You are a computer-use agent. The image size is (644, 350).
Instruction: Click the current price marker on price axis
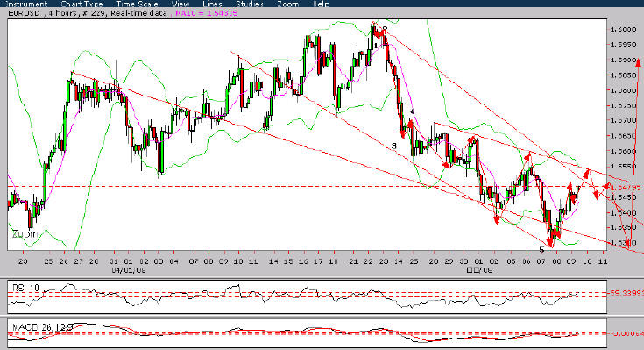tap(626, 188)
